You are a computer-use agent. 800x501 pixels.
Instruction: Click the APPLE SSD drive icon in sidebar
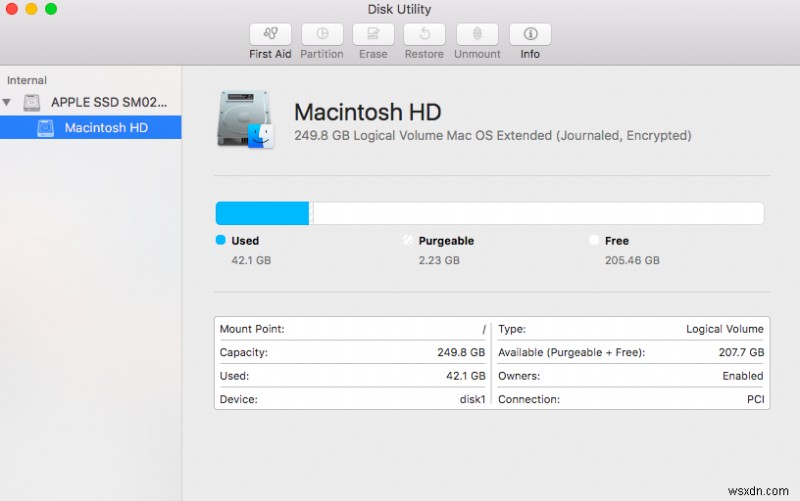point(32,103)
